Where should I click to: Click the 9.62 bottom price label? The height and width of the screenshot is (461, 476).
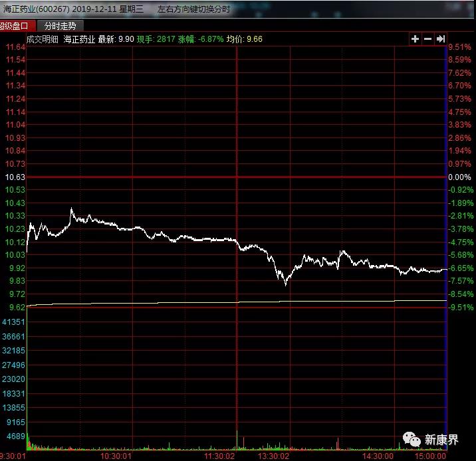pyautogui.click(x=17, y=308)
